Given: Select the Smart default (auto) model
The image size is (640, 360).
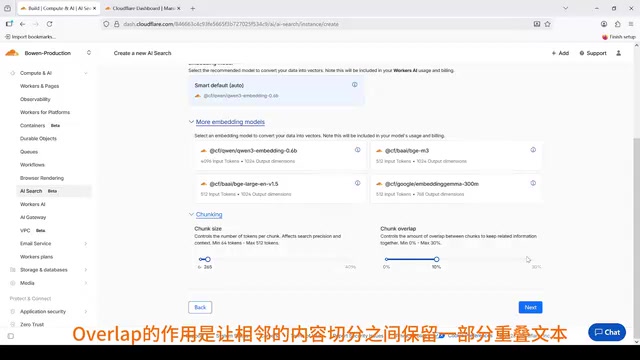Looking at the screenshot, I should click(x=276, y=90).
